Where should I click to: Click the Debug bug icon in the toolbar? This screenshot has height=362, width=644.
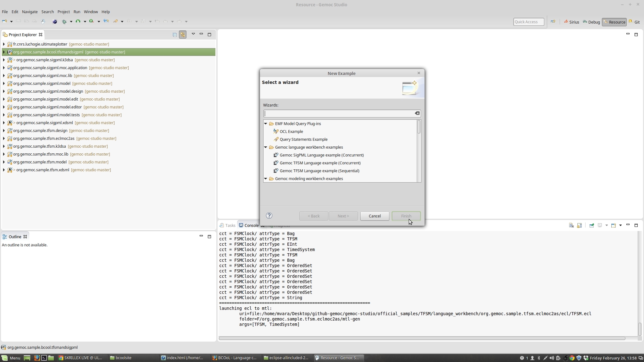tap(64, 21)
